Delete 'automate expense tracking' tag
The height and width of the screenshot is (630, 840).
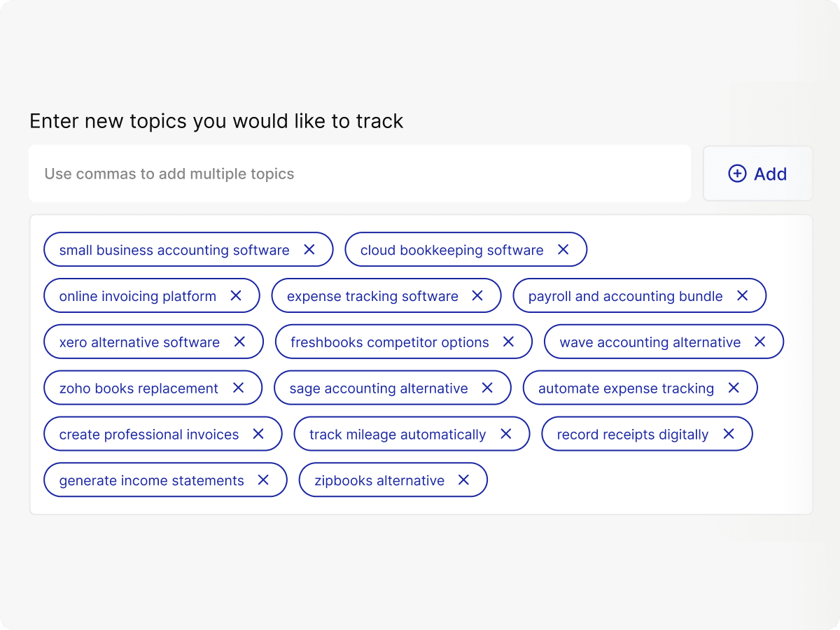[x=734, y=388]
